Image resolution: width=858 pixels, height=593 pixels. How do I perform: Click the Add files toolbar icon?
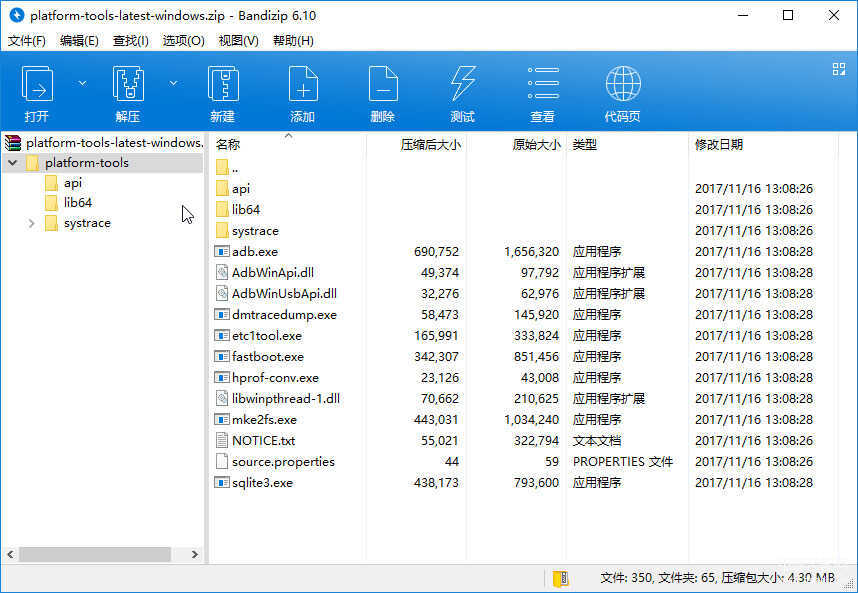pos(303,84)
